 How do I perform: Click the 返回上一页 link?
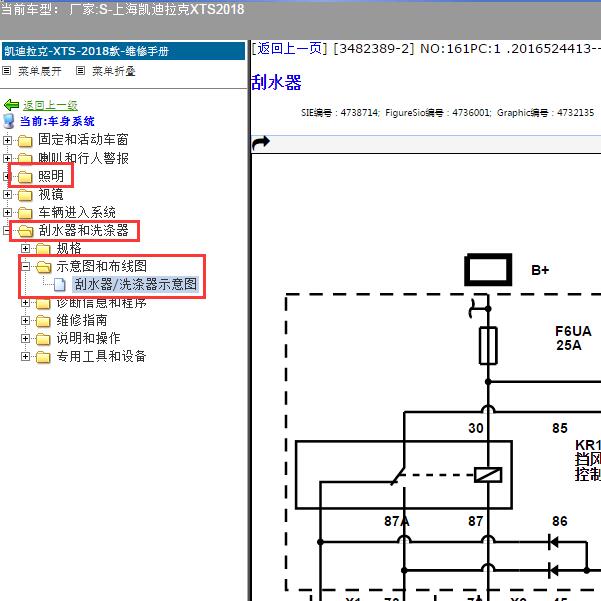(289, 49)
